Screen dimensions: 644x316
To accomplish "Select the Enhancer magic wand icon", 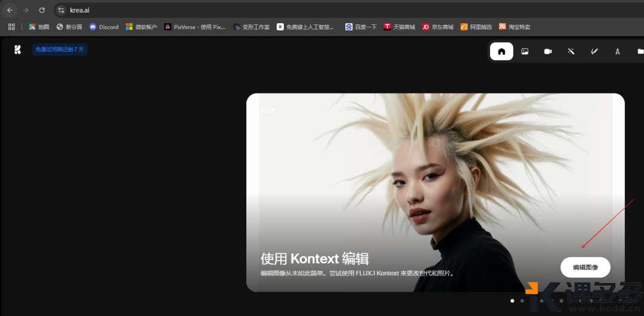I will (x=571, y=51).
